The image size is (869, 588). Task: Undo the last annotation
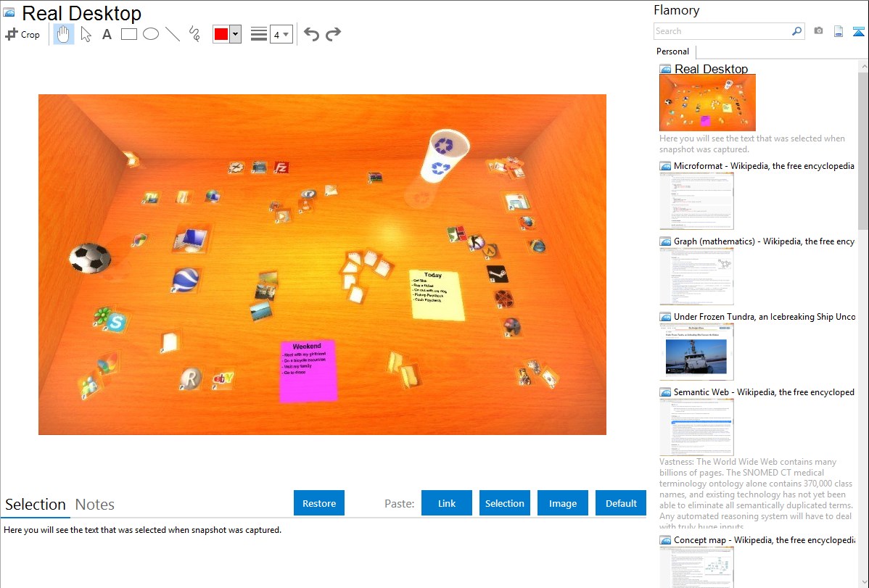pyautogui.click(x=311, y=34)
